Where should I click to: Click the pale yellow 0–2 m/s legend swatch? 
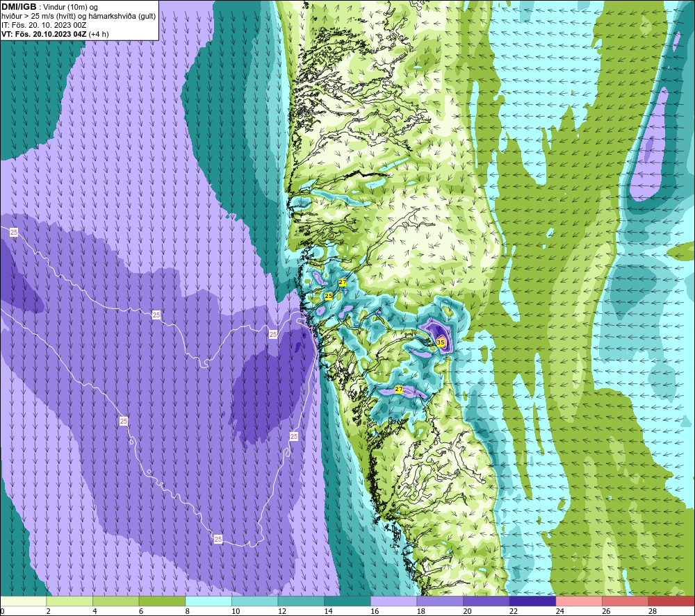[x=23, y=601]
